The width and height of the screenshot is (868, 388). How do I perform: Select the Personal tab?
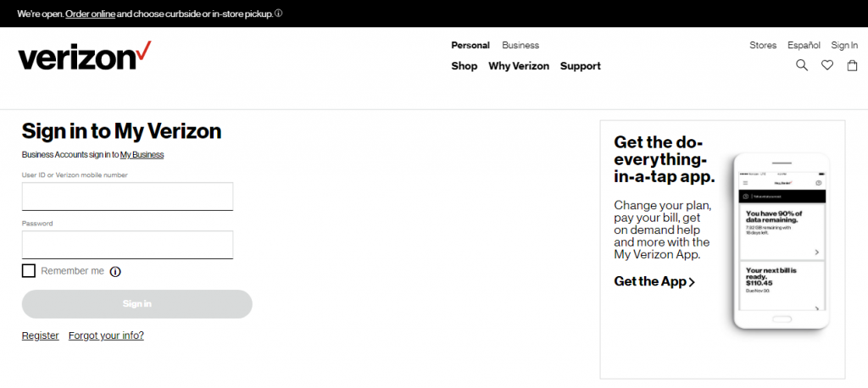pos(470,45)
